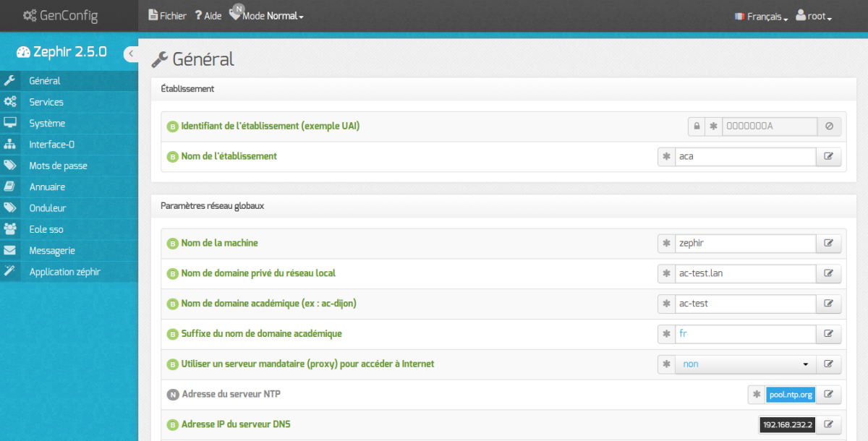Click edit icon for Adresse du serveur NTP

(x=829, y=395)
